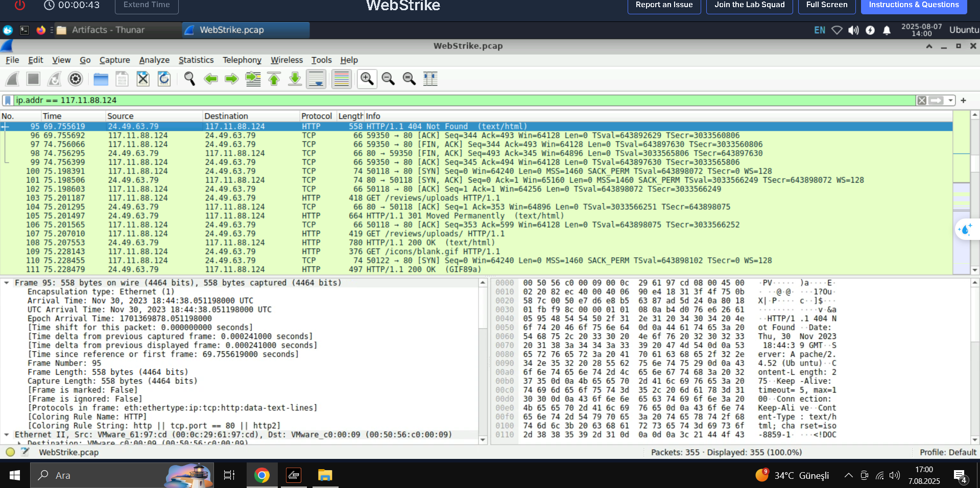Image resolution: width=980 pixels, height=488 pixels.
Task: Open the Statistics menu
Action: [x=196, y=60]
